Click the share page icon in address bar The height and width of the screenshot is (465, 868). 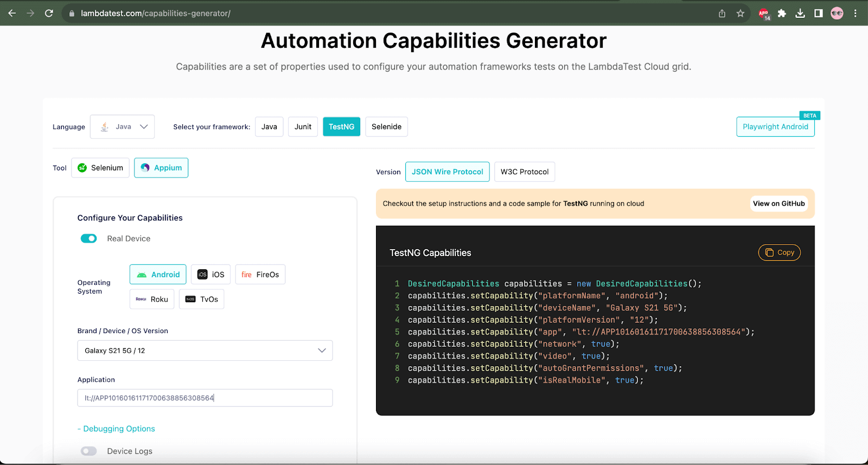point(722,14)
